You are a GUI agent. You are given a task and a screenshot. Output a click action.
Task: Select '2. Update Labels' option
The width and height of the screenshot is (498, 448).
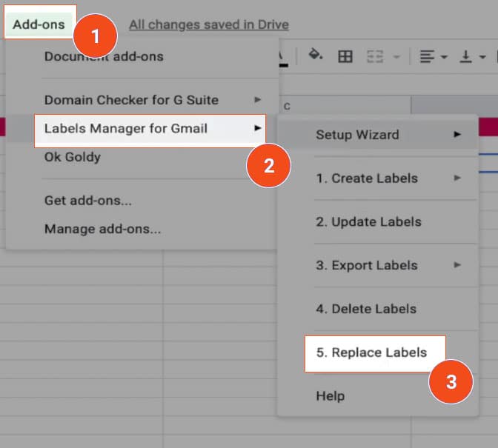(378, 221)
